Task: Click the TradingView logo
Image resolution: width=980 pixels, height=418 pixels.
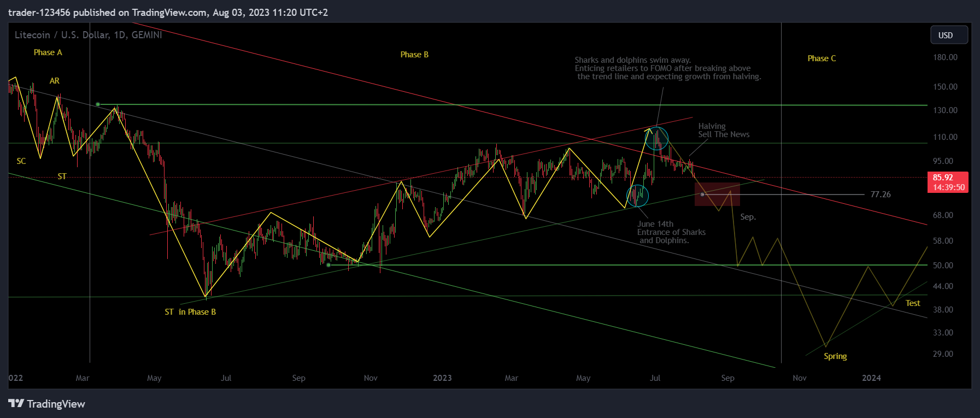Action: [x=47, y=404]
